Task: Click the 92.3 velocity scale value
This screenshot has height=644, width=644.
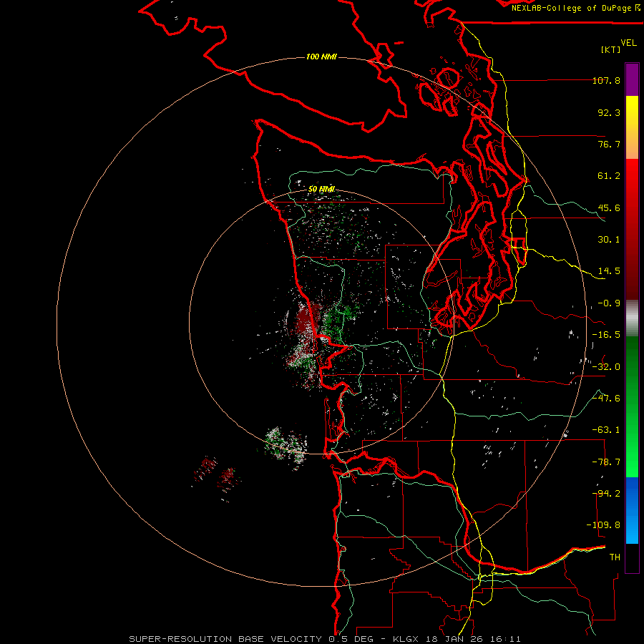Action: pyautogui.click(x=609, y=112)
